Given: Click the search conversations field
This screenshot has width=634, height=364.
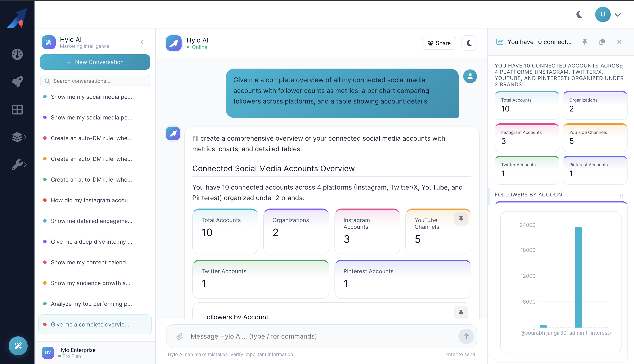Looking at the screenshot, I should coord(95,81).
